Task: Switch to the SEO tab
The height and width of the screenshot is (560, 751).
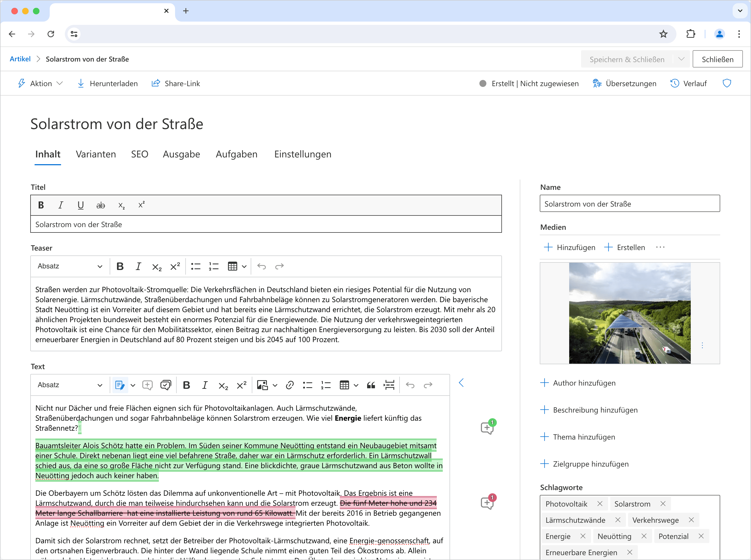Action: point(139,154)
